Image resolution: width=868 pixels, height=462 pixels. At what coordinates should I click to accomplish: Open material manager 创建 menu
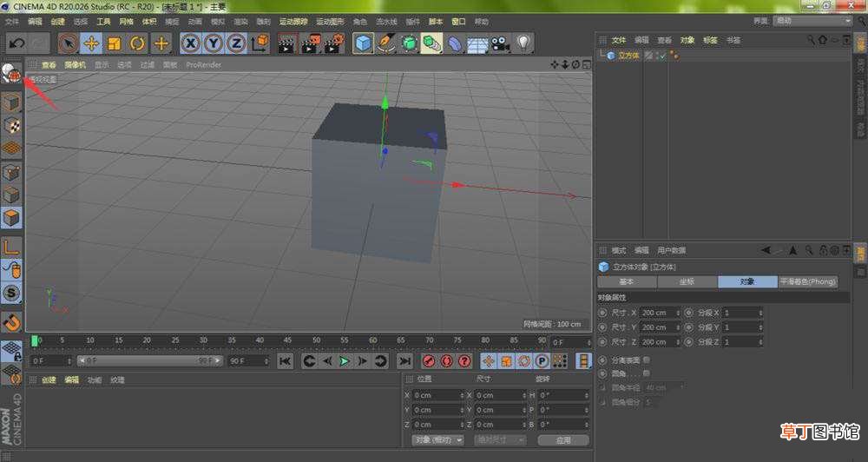49,380
